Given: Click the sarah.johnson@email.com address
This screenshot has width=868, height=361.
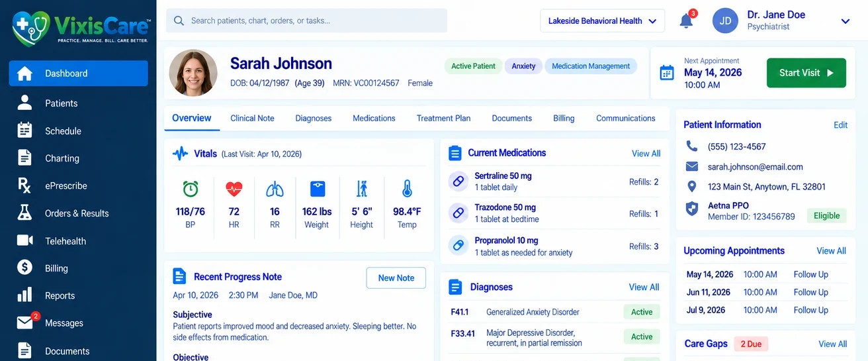Looking at the screenshot, I should pyautogui.click(x=755, y=167).
